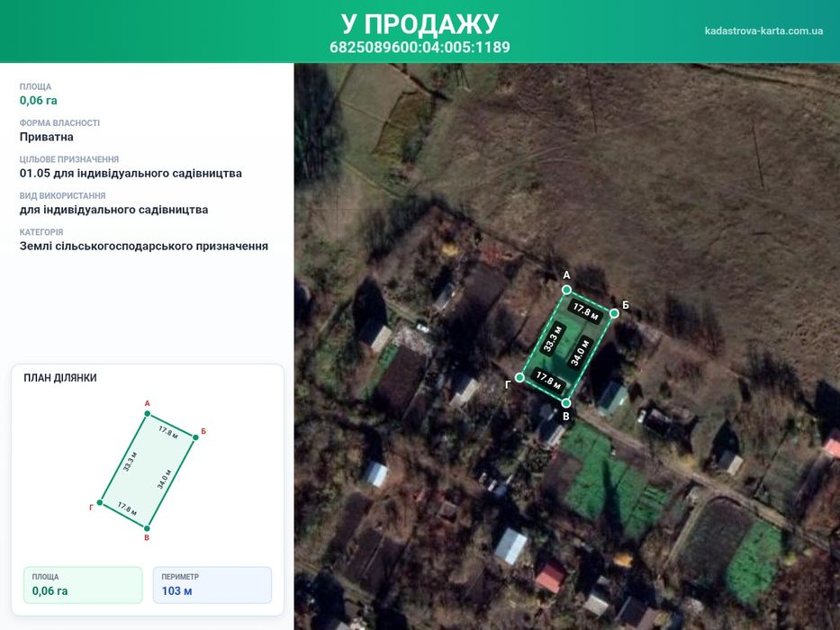Click the 'Категорія' label
This screenshot has height=630, width=840.
[x=41, y=232]
